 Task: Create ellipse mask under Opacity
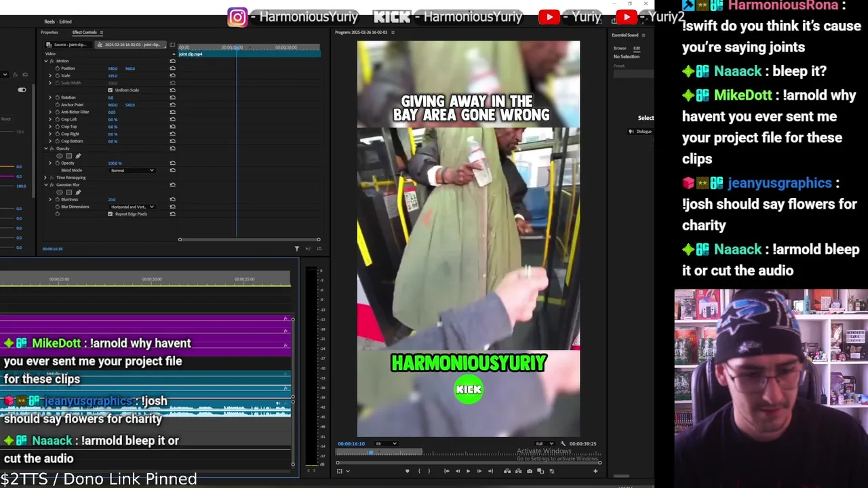point(60,156)
